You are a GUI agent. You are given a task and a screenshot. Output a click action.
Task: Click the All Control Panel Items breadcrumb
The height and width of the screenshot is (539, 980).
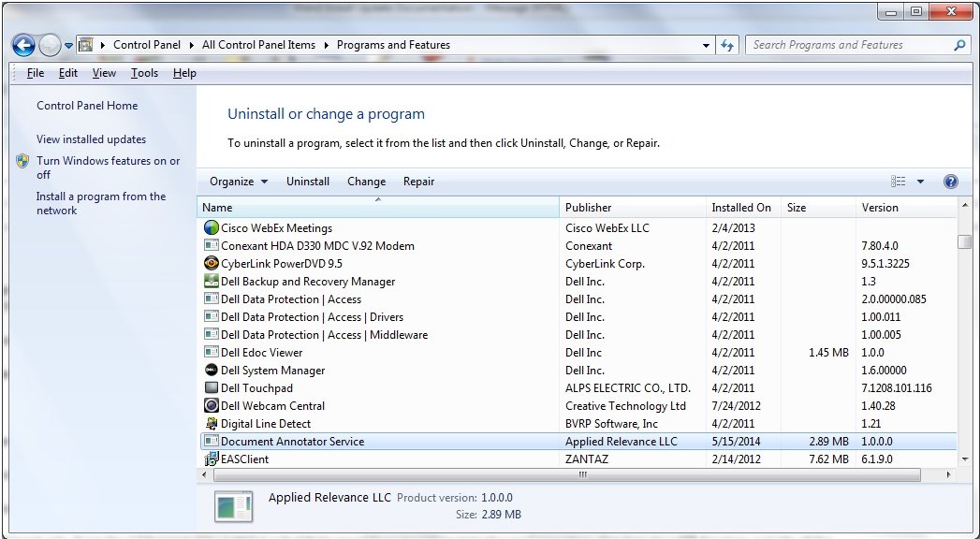click(258, 45)
